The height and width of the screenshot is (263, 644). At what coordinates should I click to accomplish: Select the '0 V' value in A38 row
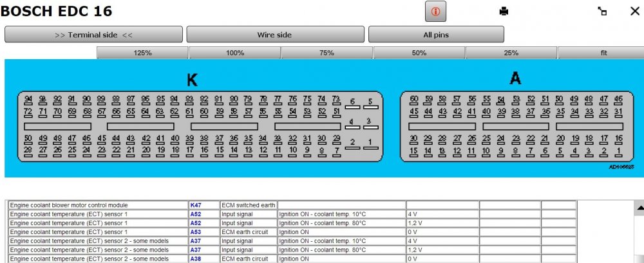(x=442, y=259)
